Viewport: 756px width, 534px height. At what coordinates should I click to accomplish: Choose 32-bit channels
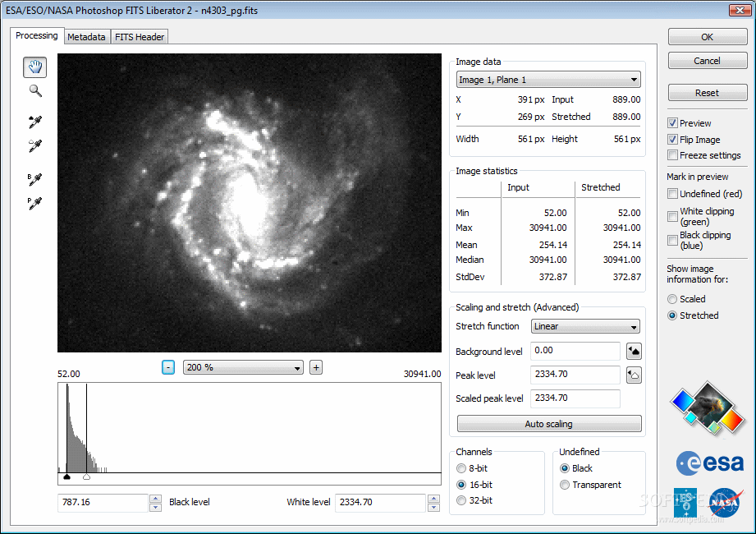click(x=461, y=500)
